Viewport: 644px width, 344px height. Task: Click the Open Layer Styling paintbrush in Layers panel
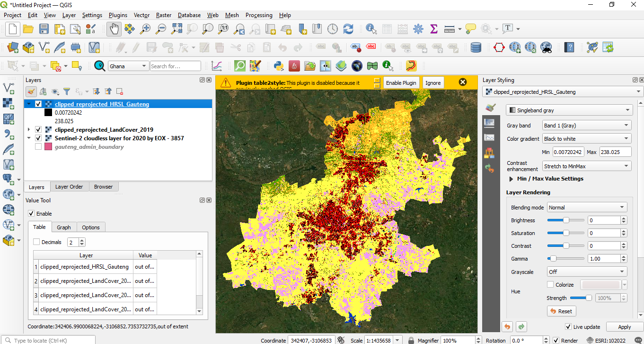31,91
